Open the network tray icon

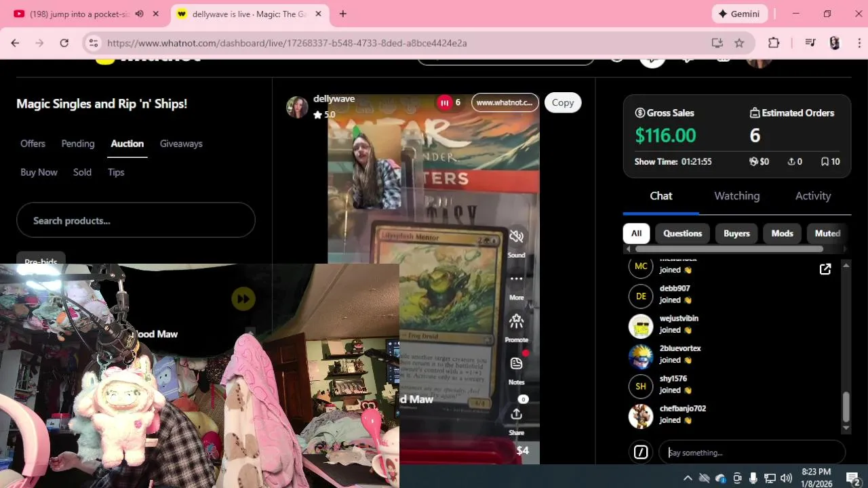[x=770, y=478]
